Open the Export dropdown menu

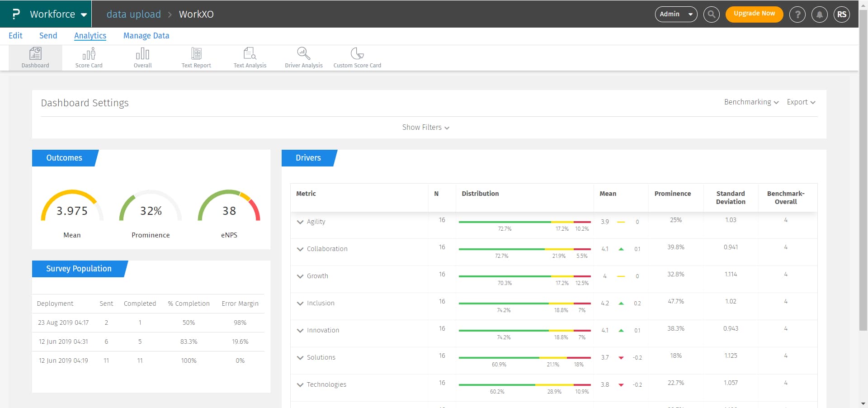(801, 102)
